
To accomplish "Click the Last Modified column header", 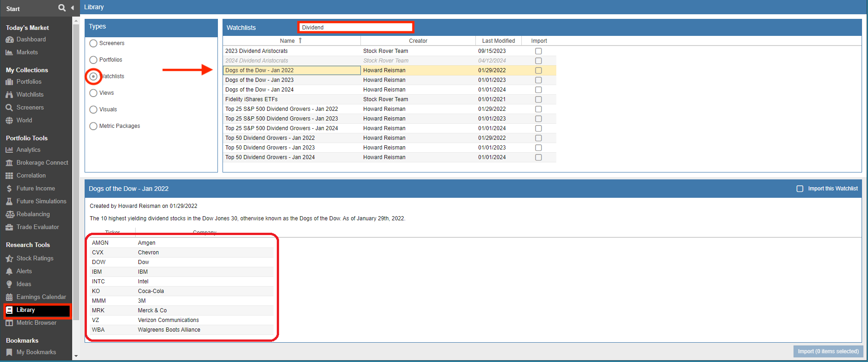I will tap(498, 41).
